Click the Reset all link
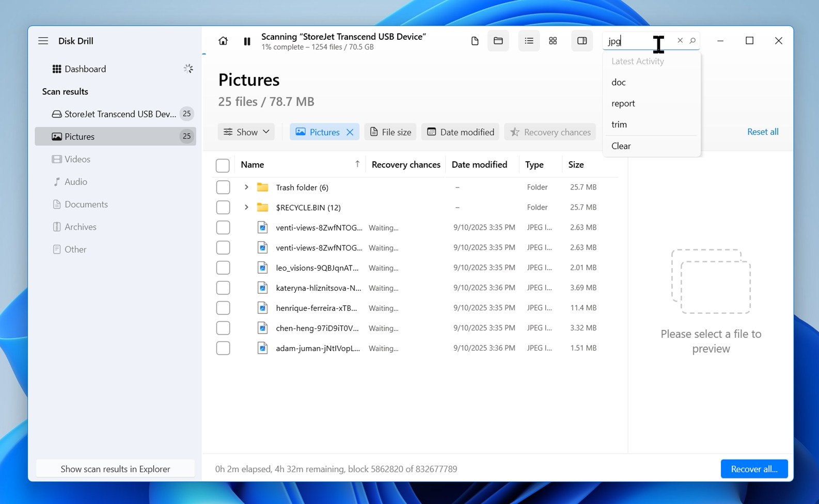The width and height of the screenshot is (819, 504). click(x=763, y=132)
